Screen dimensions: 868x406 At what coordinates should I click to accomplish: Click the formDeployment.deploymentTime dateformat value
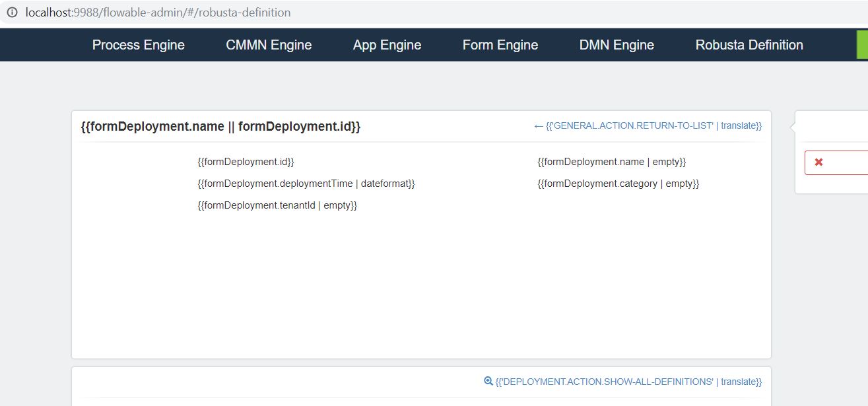pos(306,184)
